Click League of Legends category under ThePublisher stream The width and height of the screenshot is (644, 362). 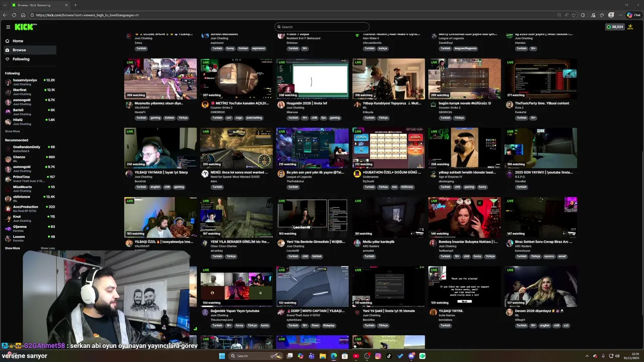[300, 177]
